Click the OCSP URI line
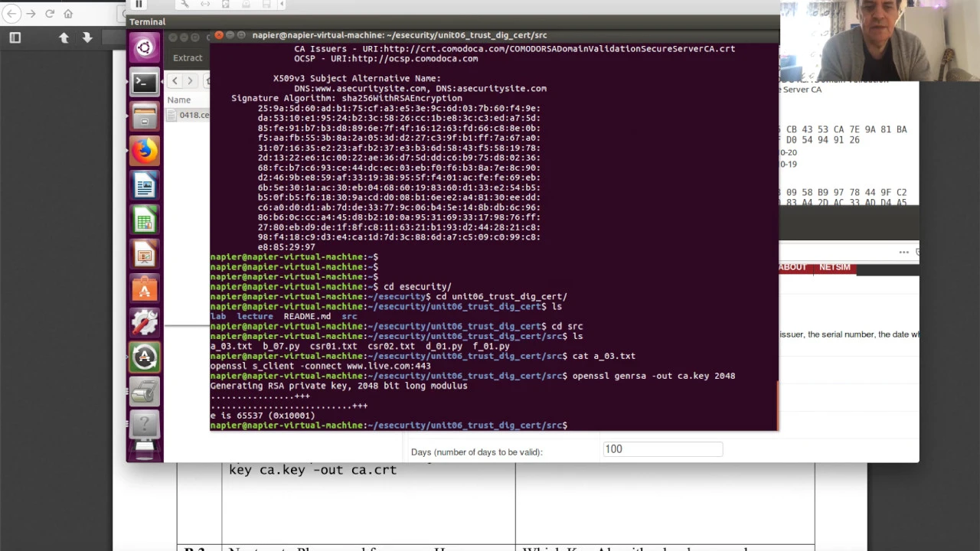The height and width of the screenshot is (551, 980). 386,58
